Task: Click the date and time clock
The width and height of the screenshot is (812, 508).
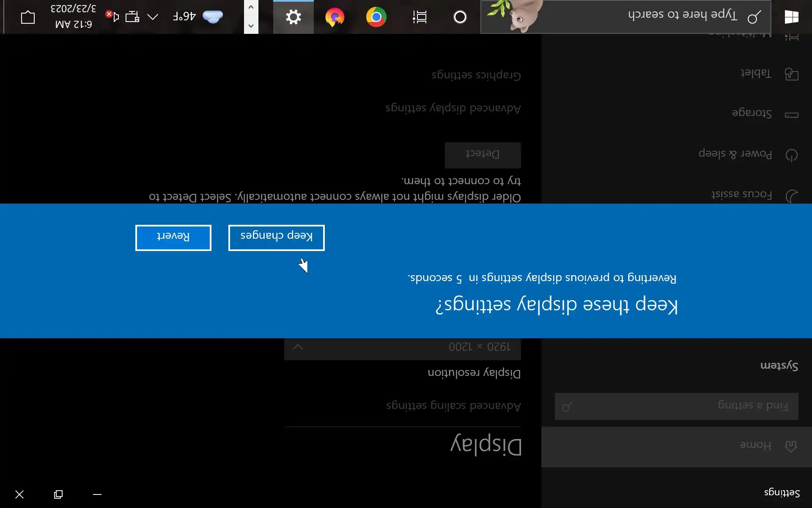Action: click(73, 17)
